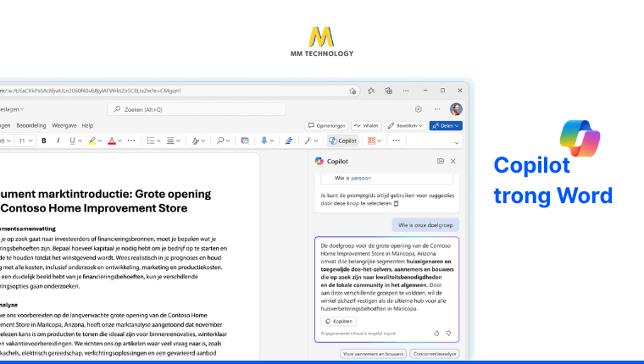This screenshot has width=644, height=364.
Task: Open Word settings gear icon
Action: point(418,109)
